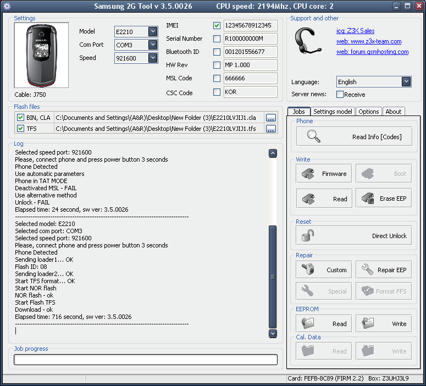Click the 'Unlock - FAIL' log line
Viewport: 426px width, 386px height.
(32, 202)
